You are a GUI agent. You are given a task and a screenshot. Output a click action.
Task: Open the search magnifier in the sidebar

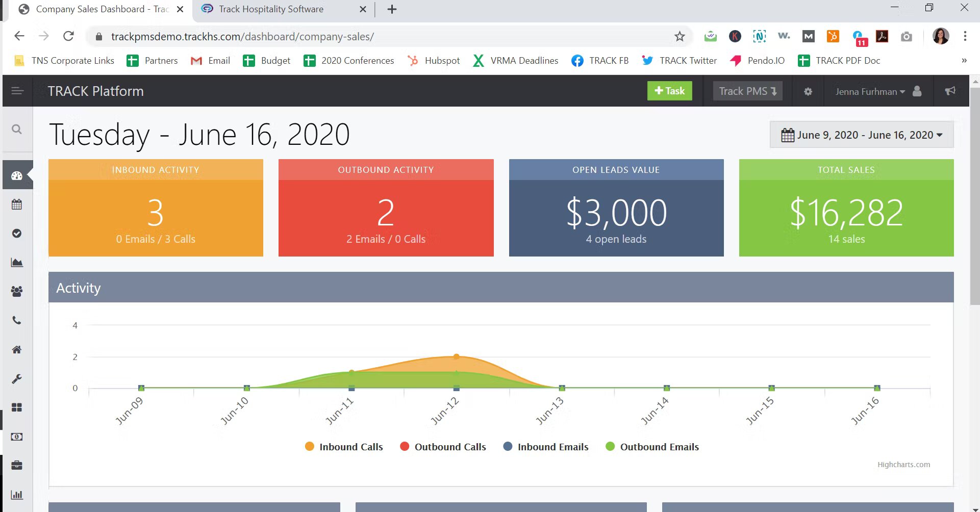pyautogui.click(x=17, y=129)
